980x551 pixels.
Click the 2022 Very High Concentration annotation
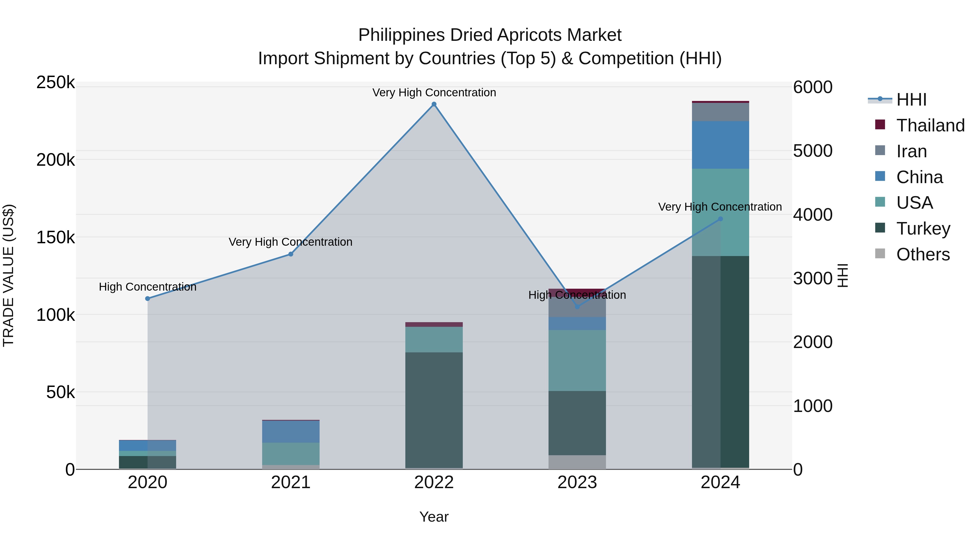[x=434, y=93]
